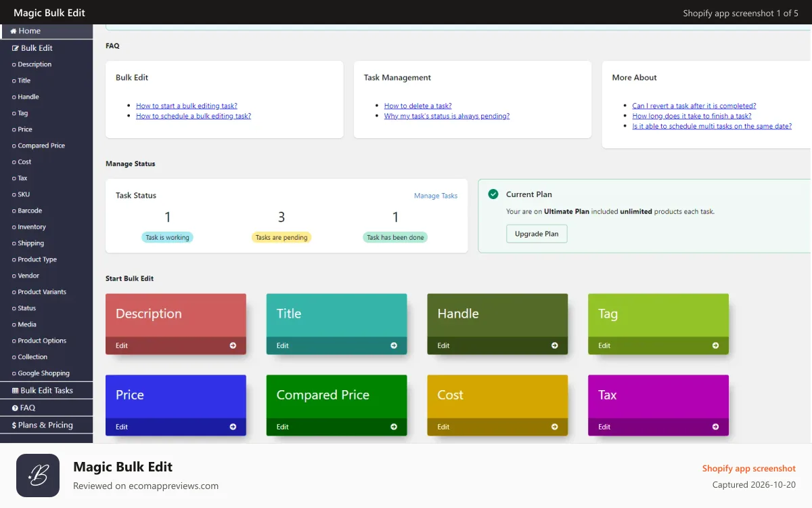Click the yellow Cost card heading
This screenshot has width=812, height=508.
pyautogui.click(x=451, y=395)
